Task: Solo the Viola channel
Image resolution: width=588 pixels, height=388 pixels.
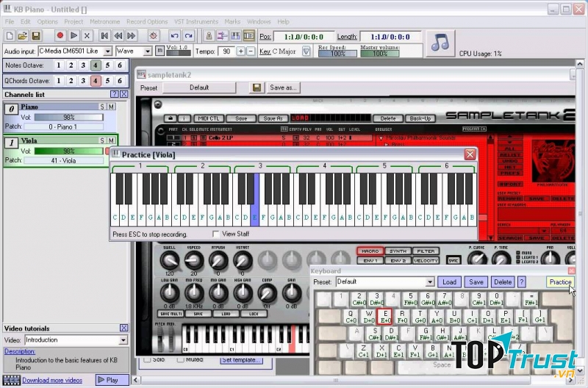Action: [102, 140]
